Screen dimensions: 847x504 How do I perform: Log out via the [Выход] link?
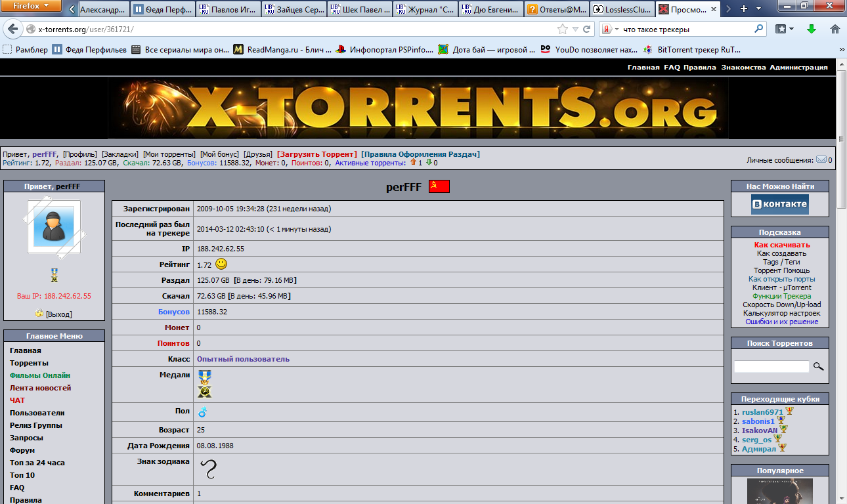(x=58, y=314)
